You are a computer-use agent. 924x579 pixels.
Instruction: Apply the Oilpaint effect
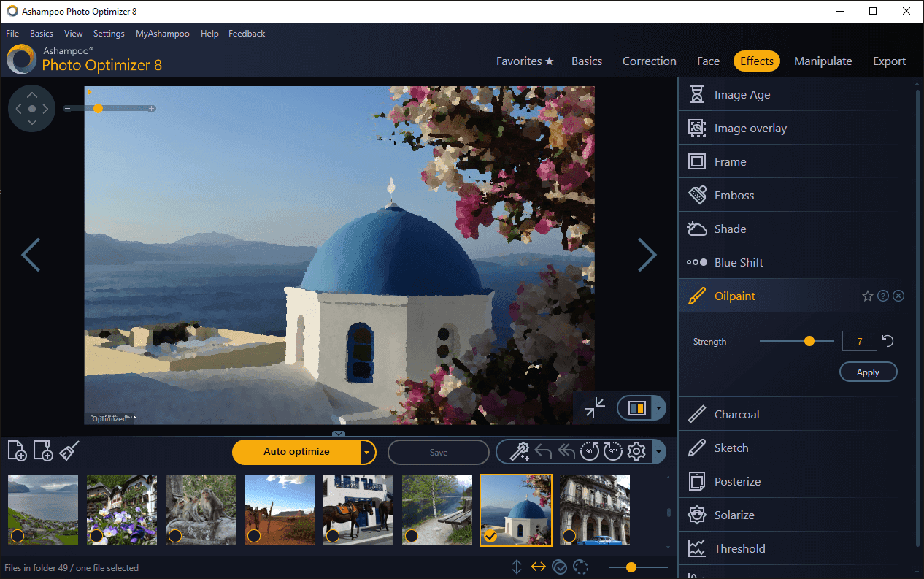868,372
